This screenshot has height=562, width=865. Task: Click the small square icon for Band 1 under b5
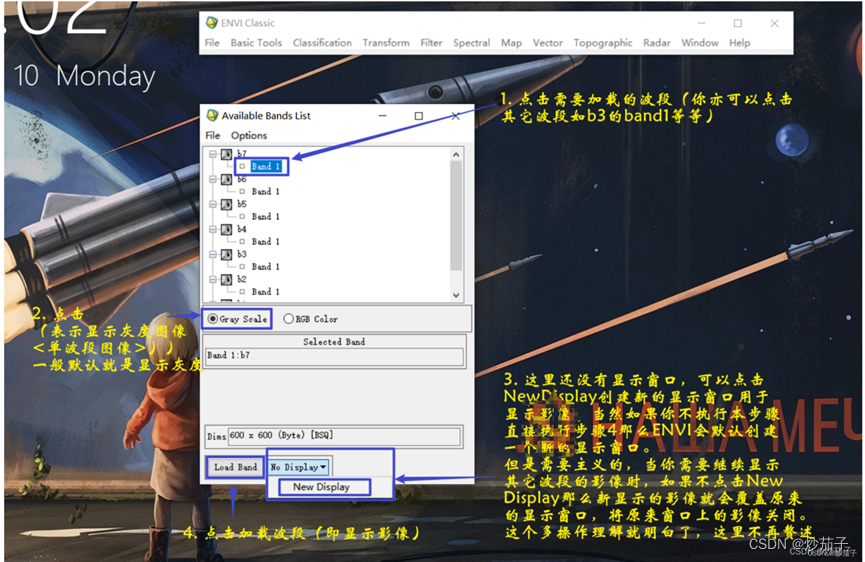coord(242,217)
